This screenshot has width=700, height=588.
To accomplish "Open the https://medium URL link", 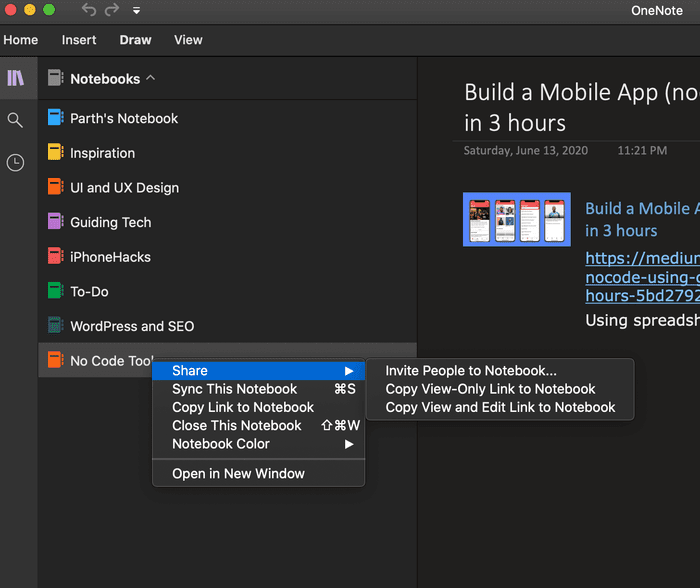I will 642,277.
